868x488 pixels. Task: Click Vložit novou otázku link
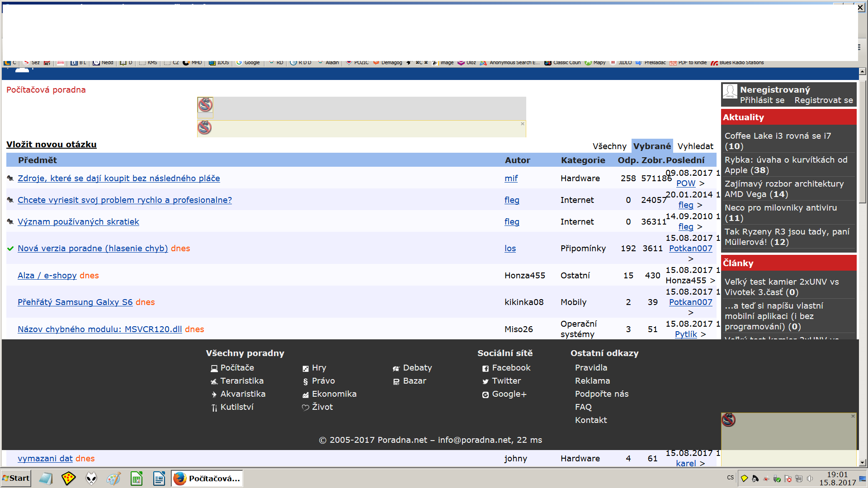pyautogui.click(x=52, y=144)
